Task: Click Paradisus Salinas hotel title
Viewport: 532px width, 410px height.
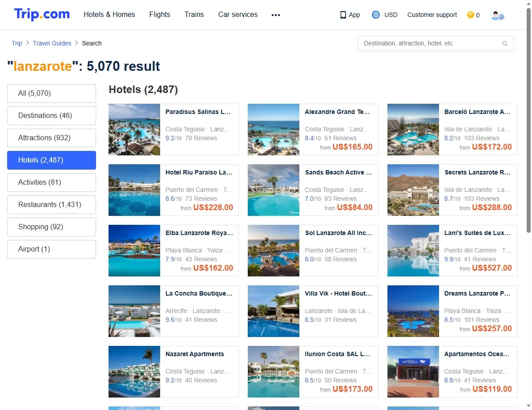Action: pyautogui.click(x=198, y=112)
